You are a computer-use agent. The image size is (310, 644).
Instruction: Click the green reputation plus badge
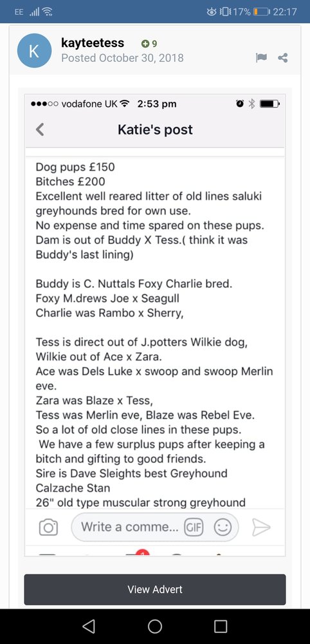coord(149,44)
